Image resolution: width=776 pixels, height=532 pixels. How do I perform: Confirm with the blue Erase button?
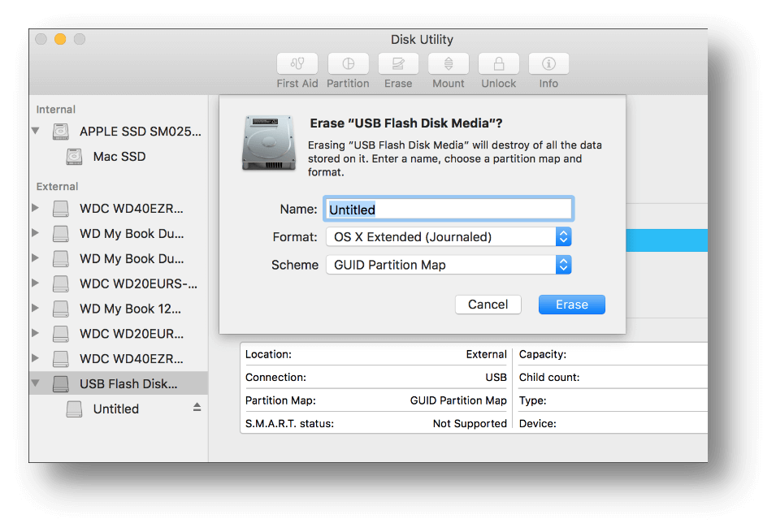click(x=571, y=305)
